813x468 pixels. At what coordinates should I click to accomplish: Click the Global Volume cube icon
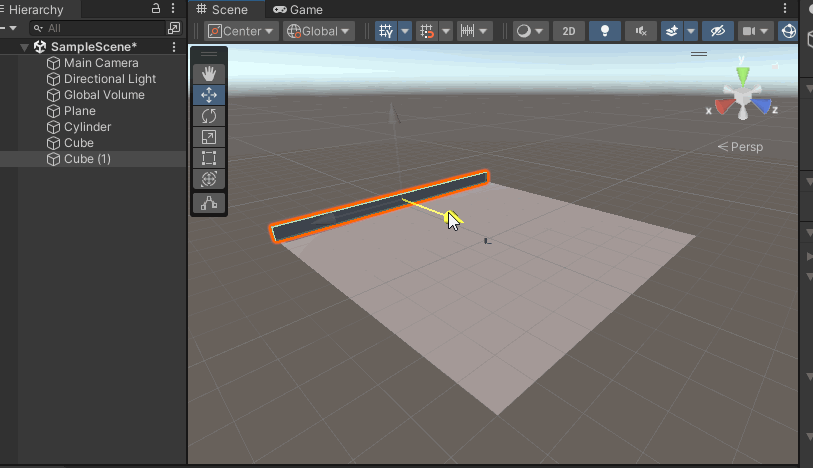(x=53, y=95)
